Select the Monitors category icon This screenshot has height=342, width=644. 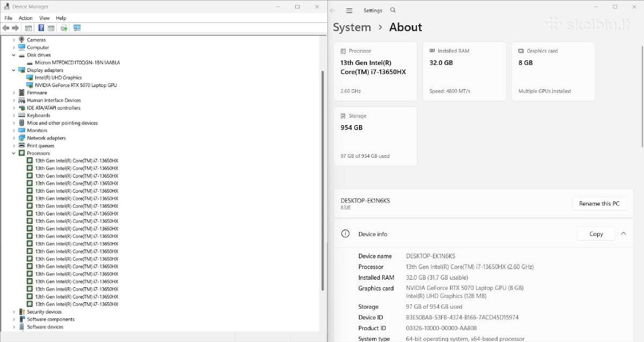pos(22,130)
